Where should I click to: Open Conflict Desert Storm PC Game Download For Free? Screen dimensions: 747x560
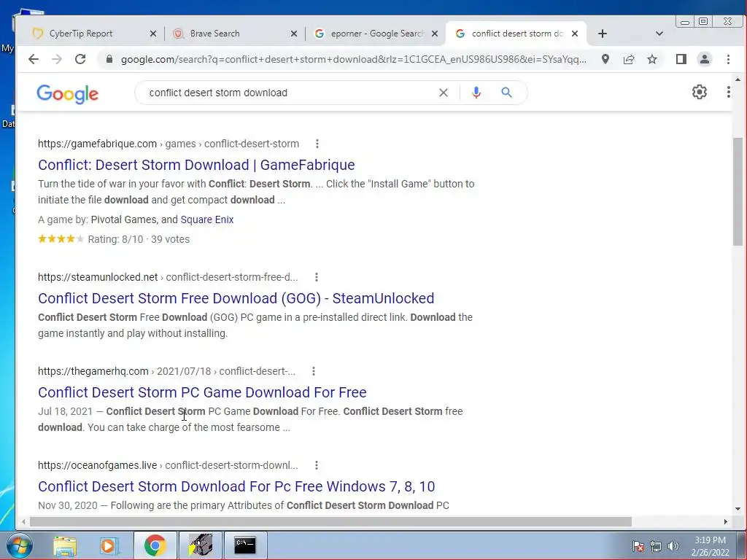coord(202,392)
